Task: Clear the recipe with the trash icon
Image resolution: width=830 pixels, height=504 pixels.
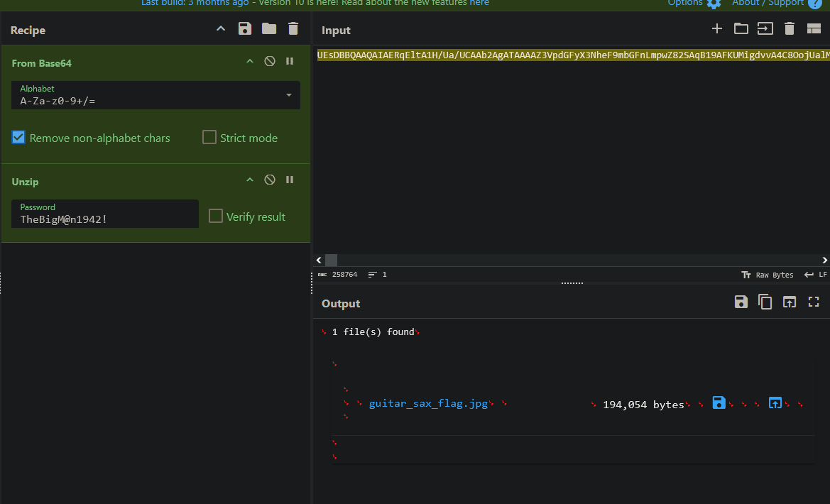Action: 293,29
